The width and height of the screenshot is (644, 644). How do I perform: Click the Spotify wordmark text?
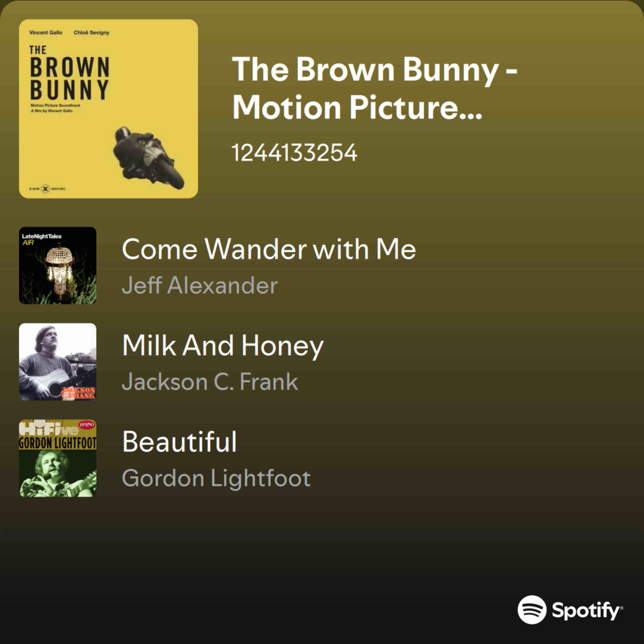pos(587,611)
